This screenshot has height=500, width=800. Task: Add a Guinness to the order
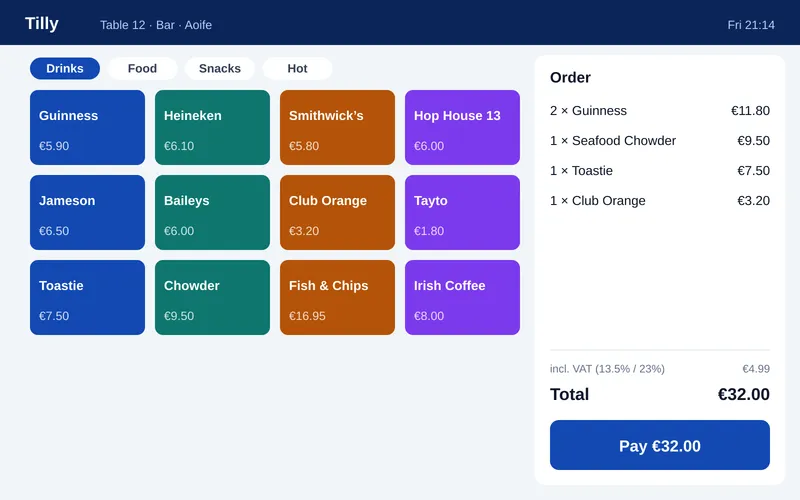(x=87, y=128)
